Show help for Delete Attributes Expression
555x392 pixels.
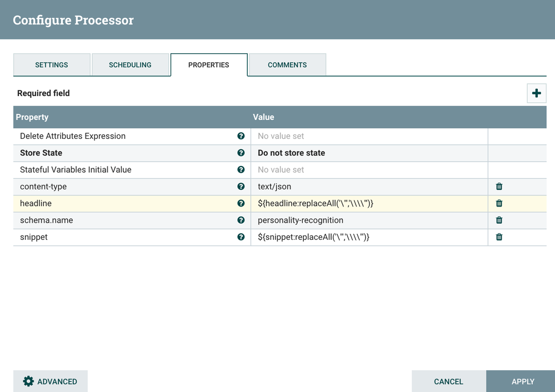(241, 136)
